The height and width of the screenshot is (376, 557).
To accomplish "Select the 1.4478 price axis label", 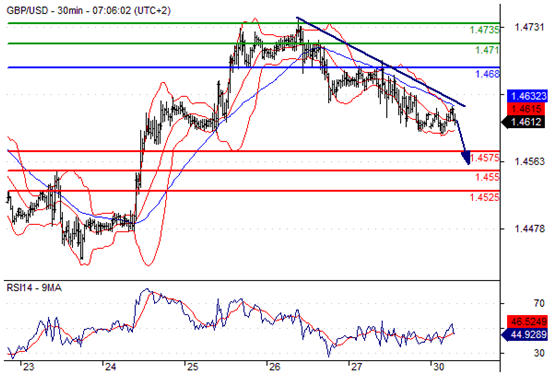I will [x=529, y=229].
